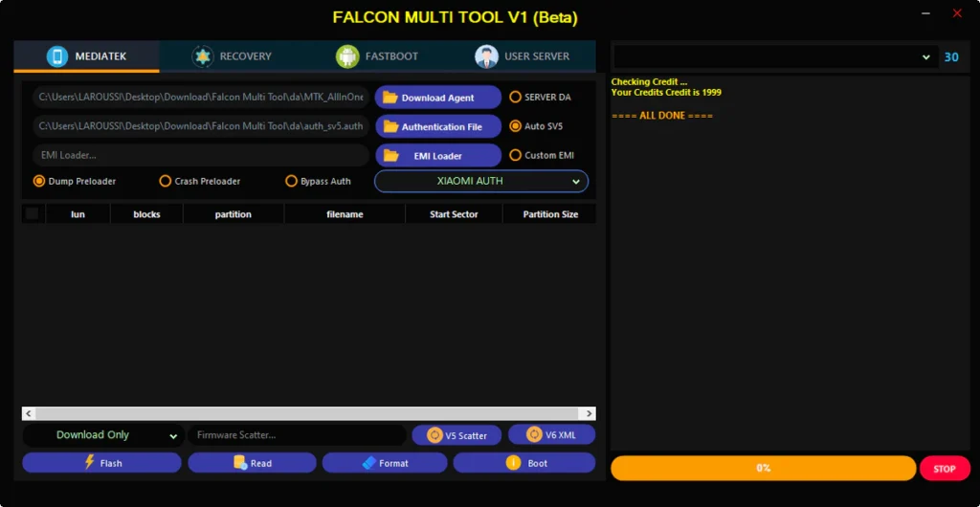This screenshot has width=980, height=507.
Task: Click the Authentication File button
Action: (438, 126)
